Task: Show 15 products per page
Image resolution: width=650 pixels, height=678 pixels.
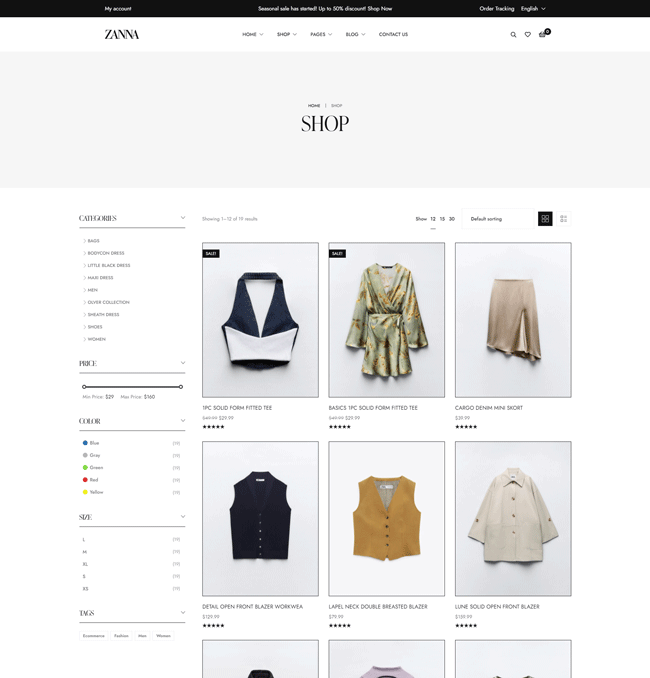Action: 442,219
